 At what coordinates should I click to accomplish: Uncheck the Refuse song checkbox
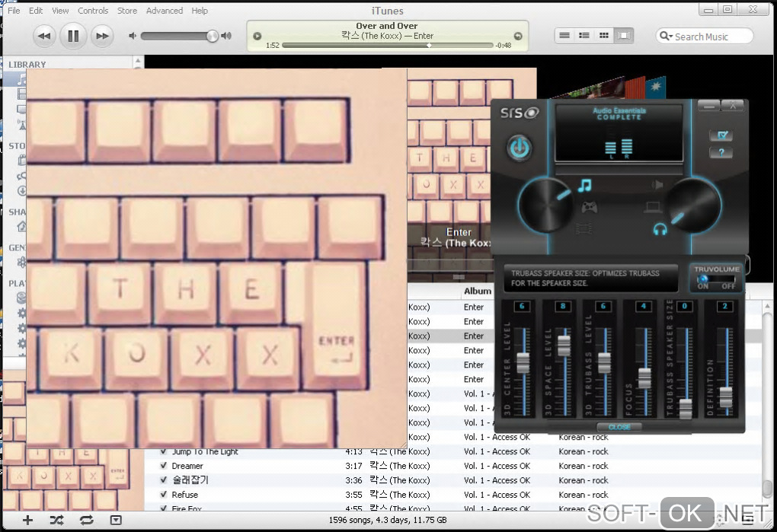click(163, 495)
